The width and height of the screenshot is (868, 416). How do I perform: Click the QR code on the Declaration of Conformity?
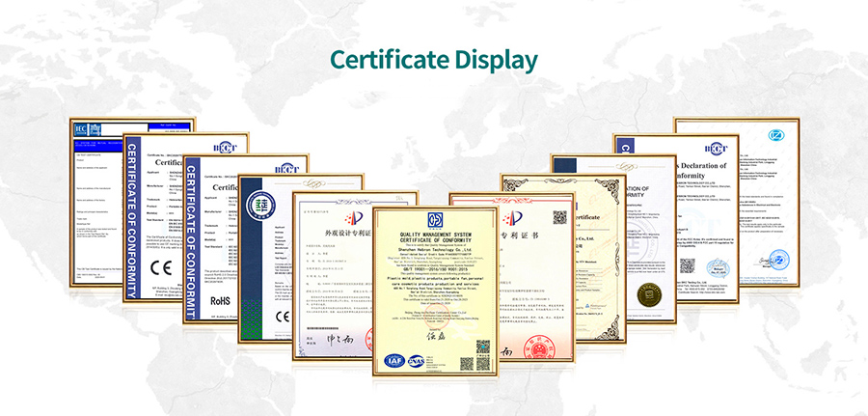[x=687, y=265]
